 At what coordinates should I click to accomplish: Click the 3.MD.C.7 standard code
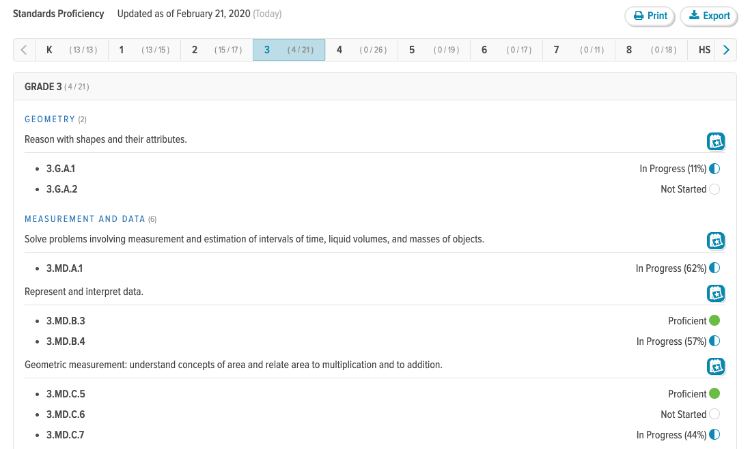(x=65, y=435)
